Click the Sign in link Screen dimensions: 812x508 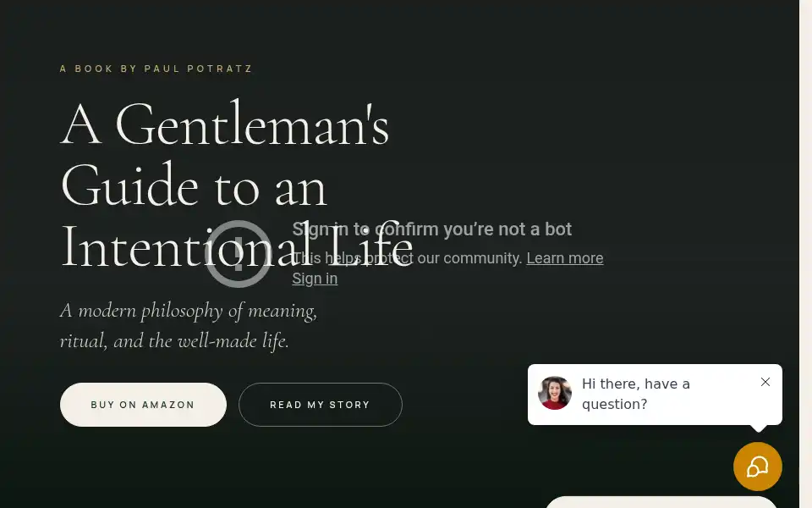tap(315, 279)
